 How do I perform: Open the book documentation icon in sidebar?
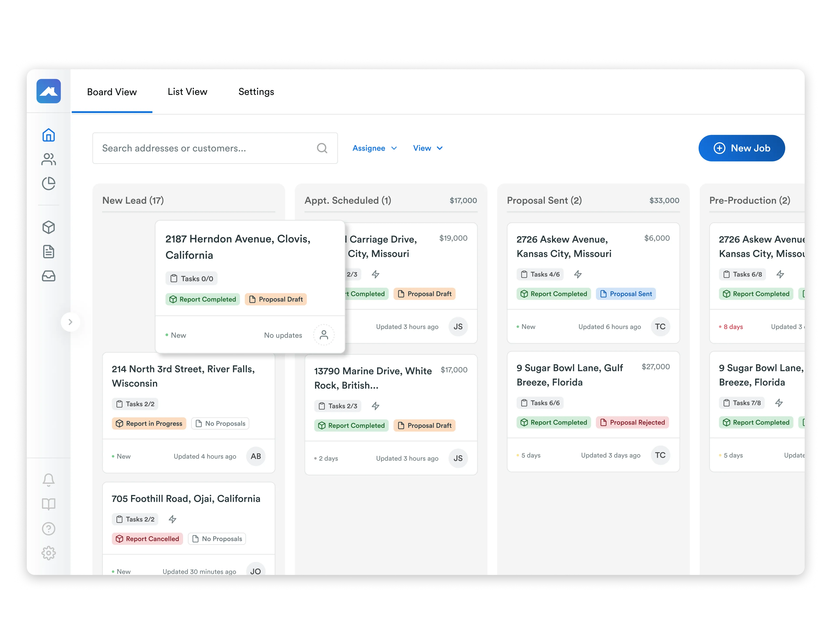tap(48, 504)
